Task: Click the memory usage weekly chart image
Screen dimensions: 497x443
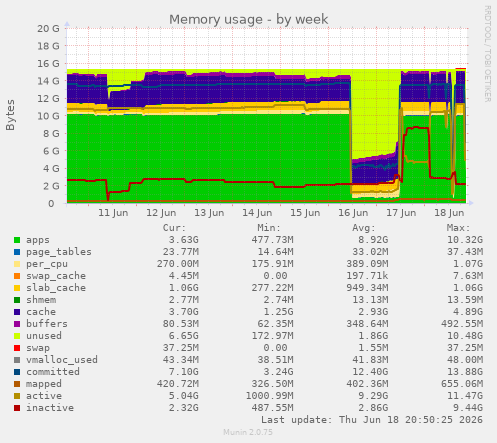Action: point(248,221)
